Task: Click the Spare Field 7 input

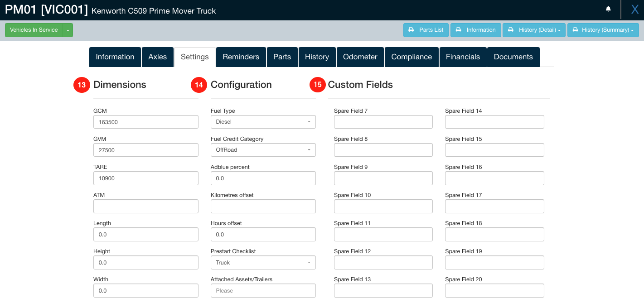Action: (383, 122)
